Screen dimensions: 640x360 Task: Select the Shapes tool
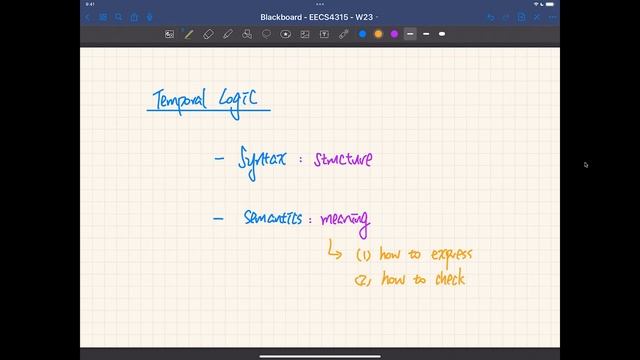click(247, 34)
